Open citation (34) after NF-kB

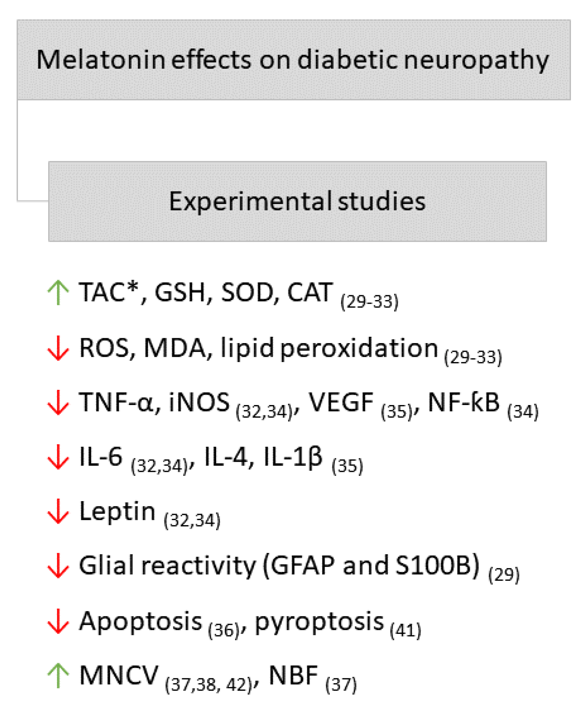pyautogui.click(x=523, y=412)
